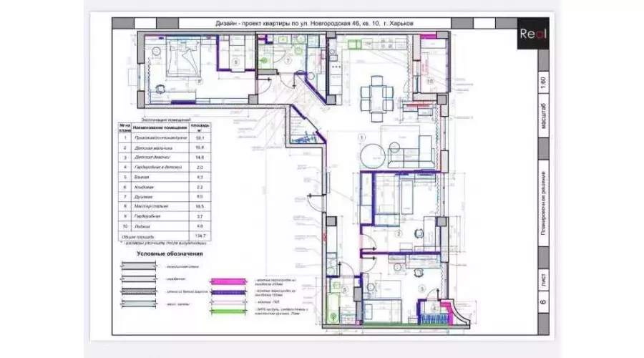Viewport: 644px width, 358px height.
Task: Click circled room marker 10 in the loggia
Action: 430,82
